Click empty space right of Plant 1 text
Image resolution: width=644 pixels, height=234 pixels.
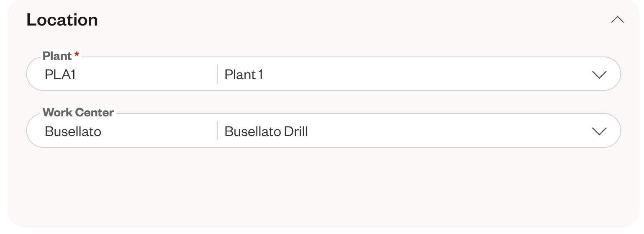[x=418, y=75]
